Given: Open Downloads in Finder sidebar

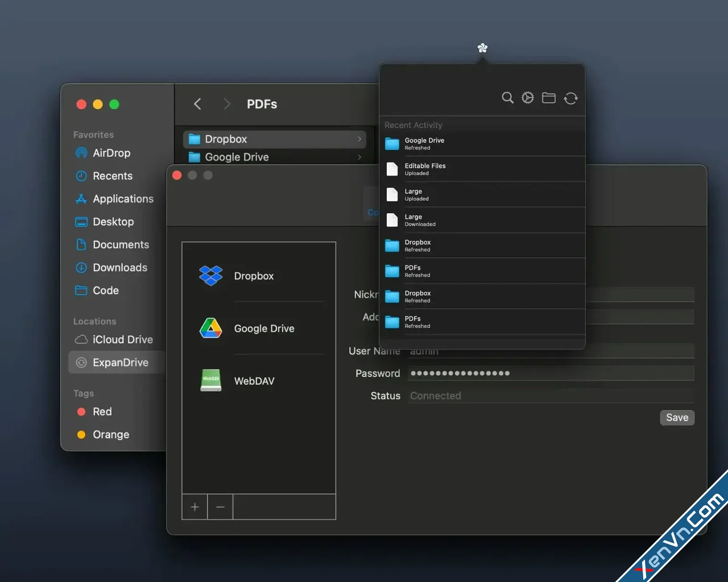Looking at the screenshot, I should click(x=120, y=267).
